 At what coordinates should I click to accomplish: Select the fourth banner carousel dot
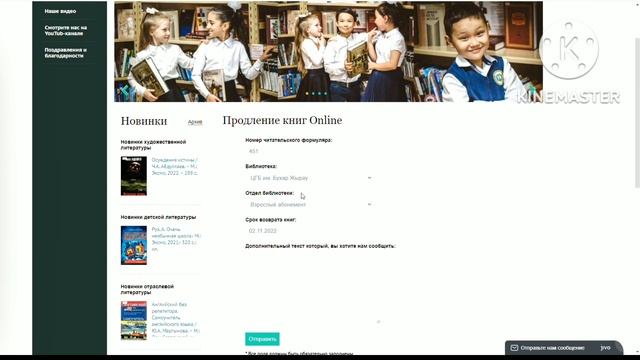click(325, 93)
